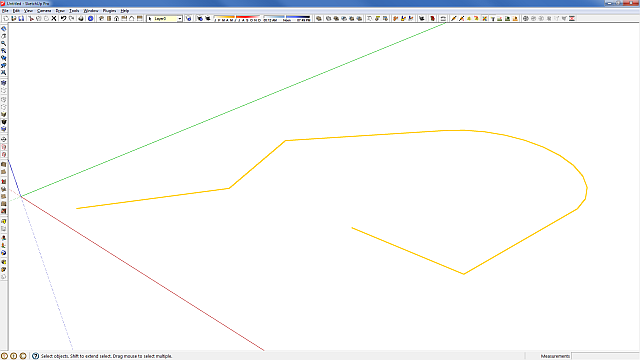Click the second round status bar icon
Image resolution: width=640 pixels, height=360 pixels.
pos(13,356)
